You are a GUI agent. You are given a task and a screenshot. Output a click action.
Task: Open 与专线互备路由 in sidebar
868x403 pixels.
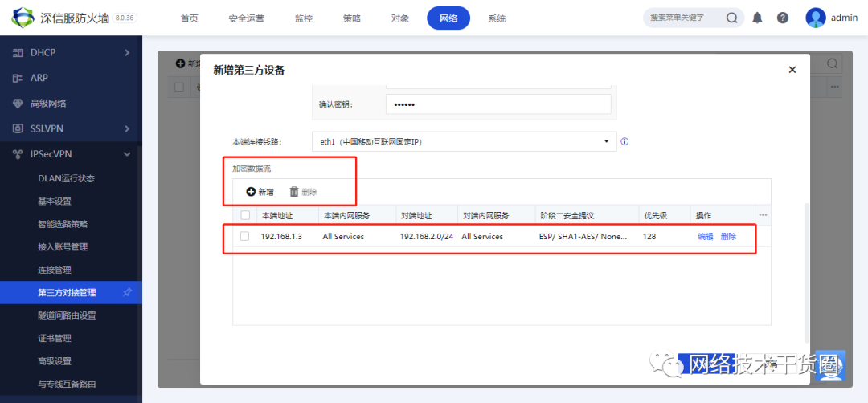tap(67, 385)
